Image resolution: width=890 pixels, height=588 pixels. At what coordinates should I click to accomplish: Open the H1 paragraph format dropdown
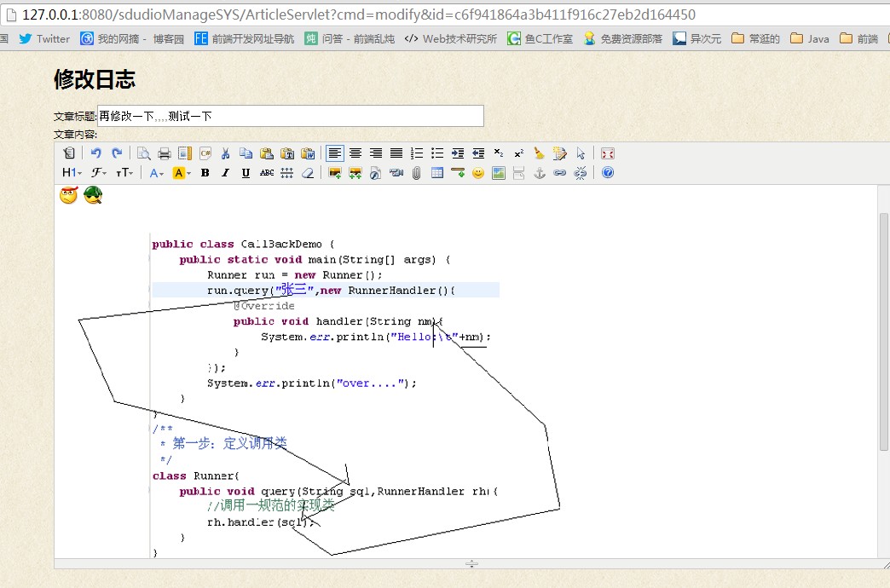[x=72, y=172]
